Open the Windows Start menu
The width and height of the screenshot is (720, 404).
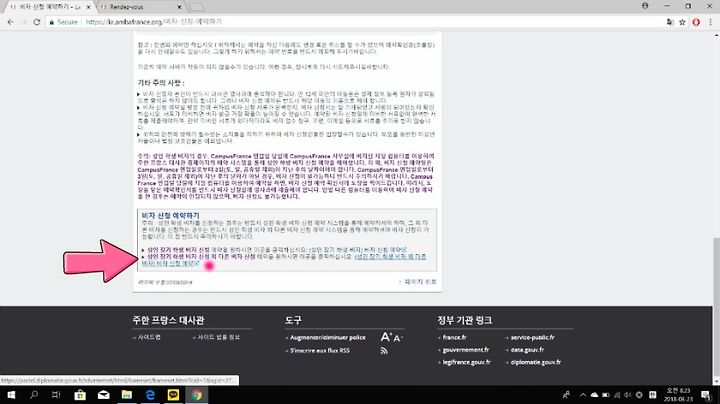[x=11, y=395]
